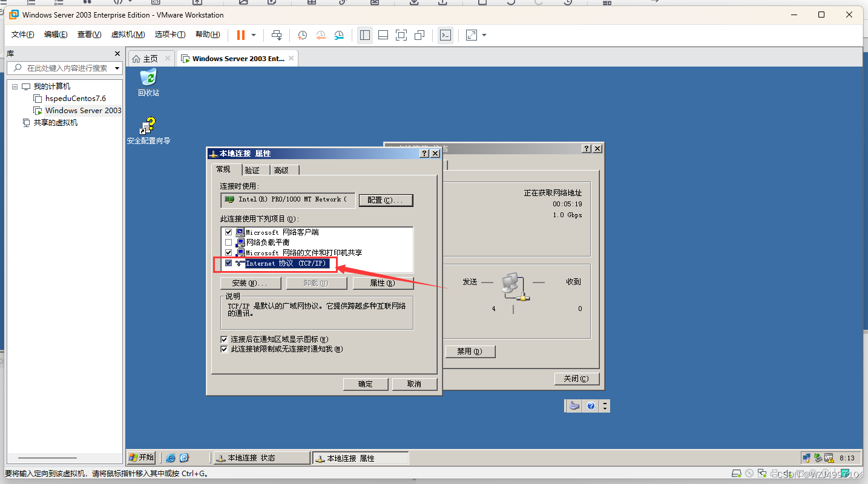Select the Internet 协议 (TCP/IP) list item
The width and height of the screenshot is (868, 484).
point(287,263)
